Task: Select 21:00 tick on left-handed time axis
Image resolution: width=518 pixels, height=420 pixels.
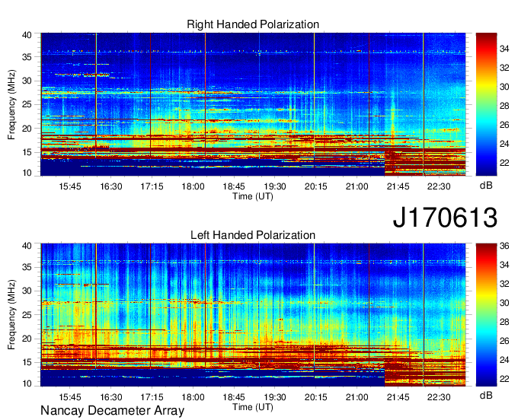Action: (357, 397)
